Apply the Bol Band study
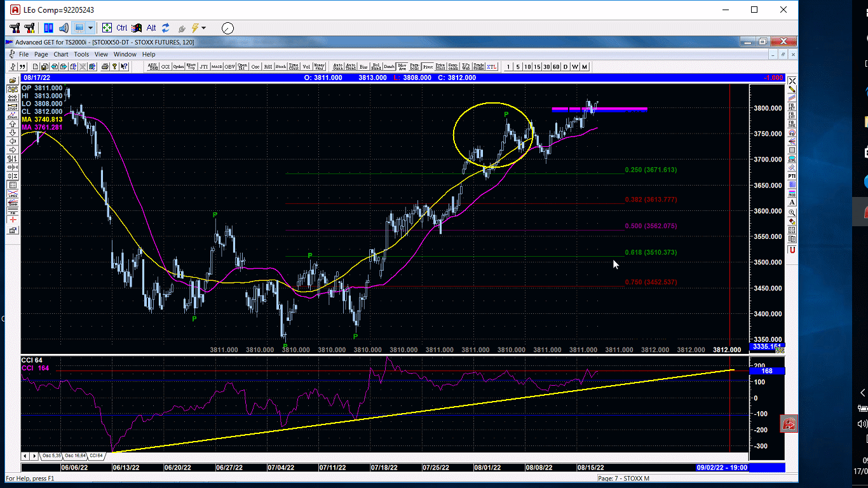 pyautogui.click(x=376, y=66)
